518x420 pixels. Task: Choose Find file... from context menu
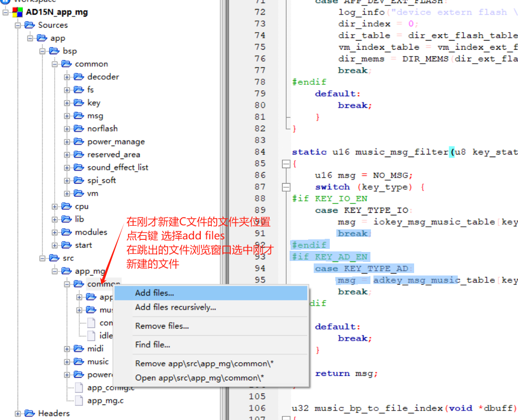[210, 345]
